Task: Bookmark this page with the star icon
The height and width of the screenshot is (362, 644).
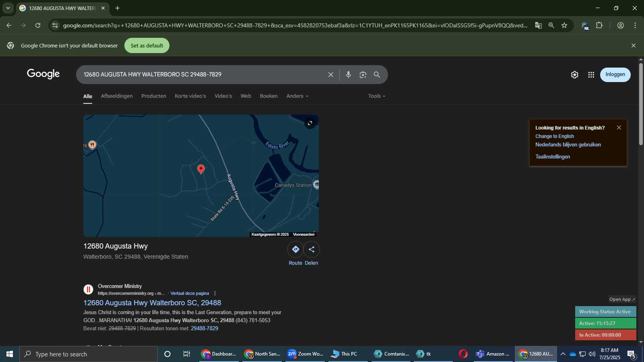Action: (x=564, y=25)
